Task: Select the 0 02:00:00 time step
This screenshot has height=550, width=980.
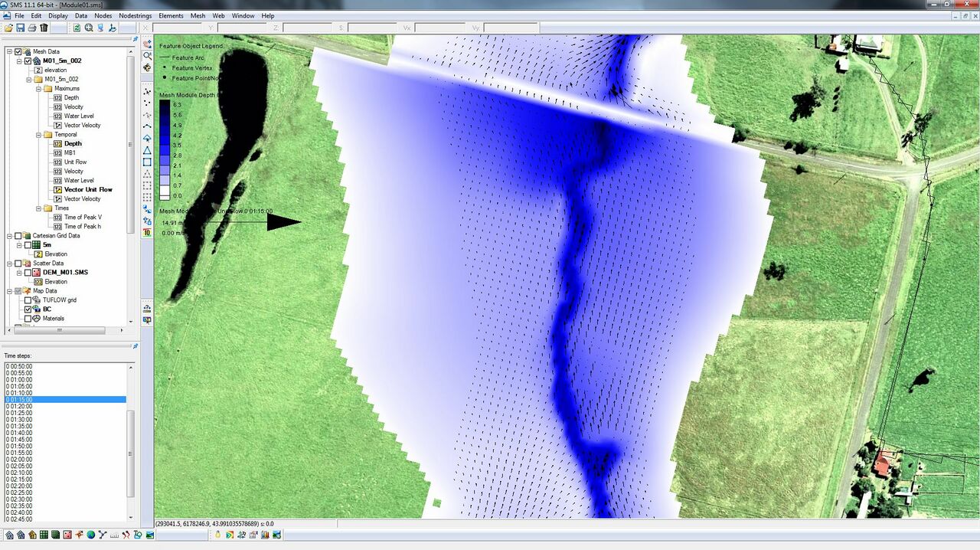Action: click(x=19, y=459)
